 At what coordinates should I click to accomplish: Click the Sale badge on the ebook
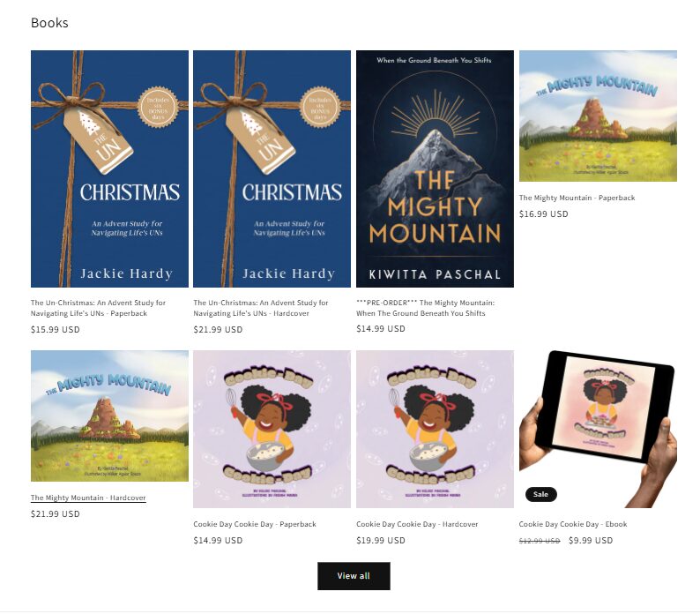click(540, 494)
